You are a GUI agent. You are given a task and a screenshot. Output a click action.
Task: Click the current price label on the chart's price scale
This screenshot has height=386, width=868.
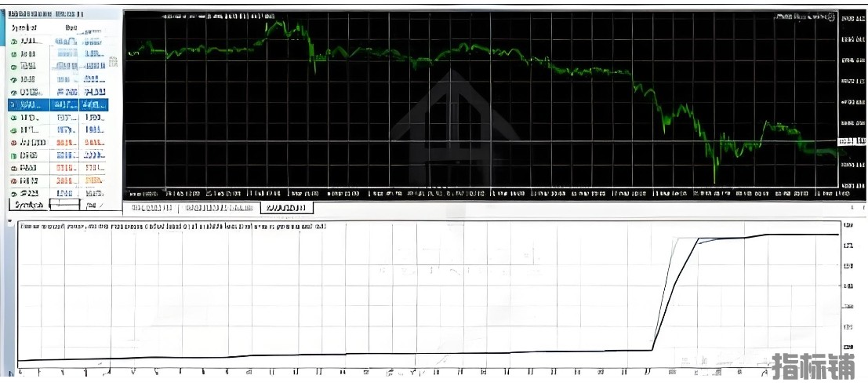tap(852, 141)
